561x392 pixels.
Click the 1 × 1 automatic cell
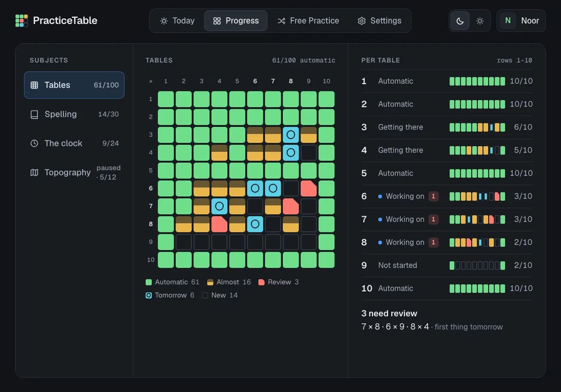pyautogui.click(x=166, y=99)
